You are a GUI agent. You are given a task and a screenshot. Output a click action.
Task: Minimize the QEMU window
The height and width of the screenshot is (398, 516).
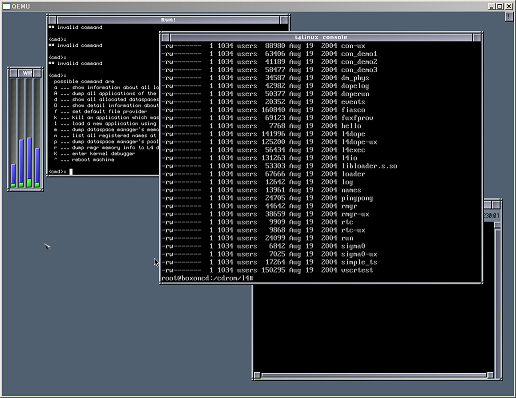click(492, 6)
